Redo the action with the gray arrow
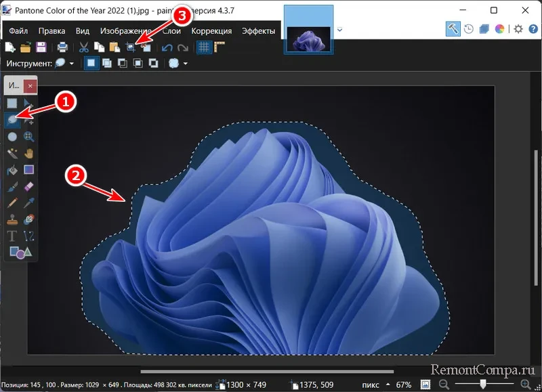Image resolution: width=542 pixels, height=392 pixels. [x=183, y=47]
